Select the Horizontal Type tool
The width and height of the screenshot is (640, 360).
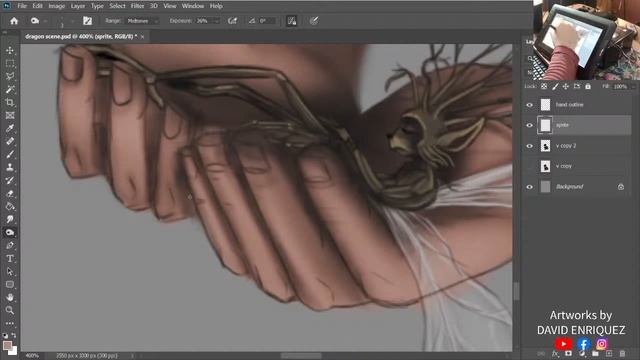10,258
